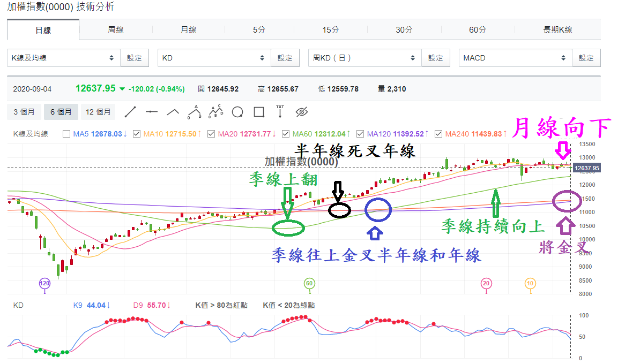
Task: Select the angle line drawing tool
Action: point(173,112)
